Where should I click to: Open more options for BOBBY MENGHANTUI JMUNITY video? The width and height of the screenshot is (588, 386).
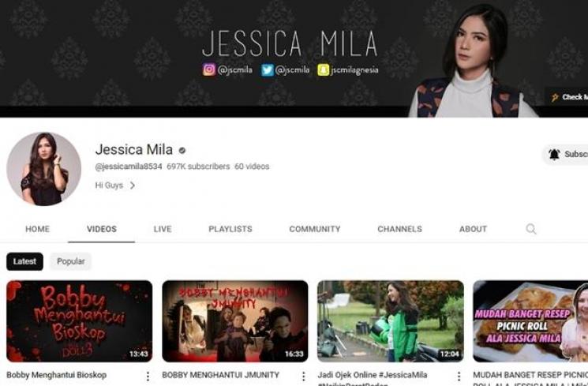click(303, 376)
